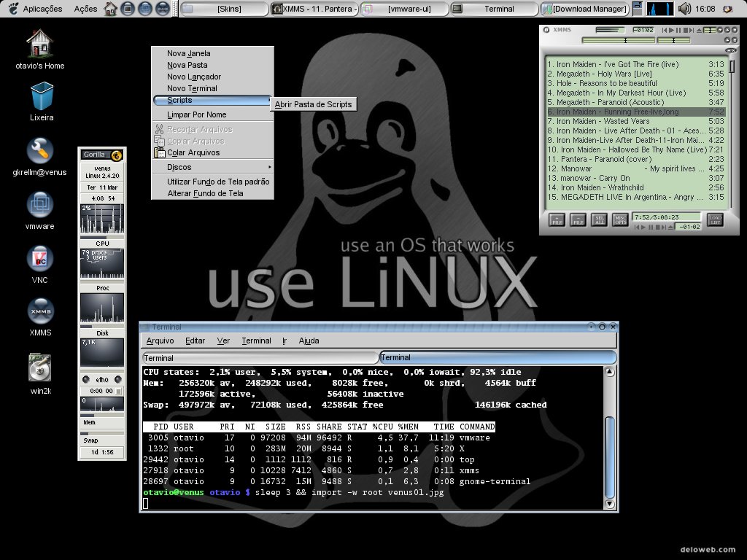Viewport: 747px width, 560px height.
Task: Click the Terminal scrollbar down arrow
Action: tap(609, 503)
